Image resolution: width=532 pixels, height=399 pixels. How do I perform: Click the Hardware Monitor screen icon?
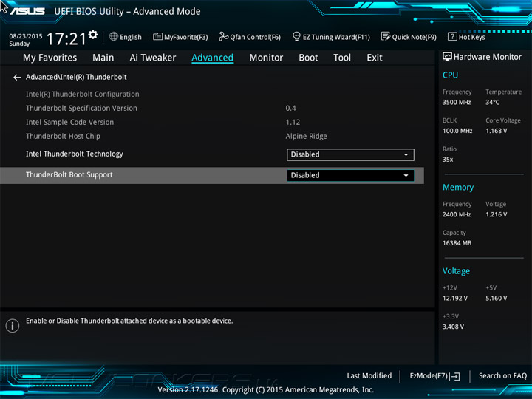coord(447,57)
